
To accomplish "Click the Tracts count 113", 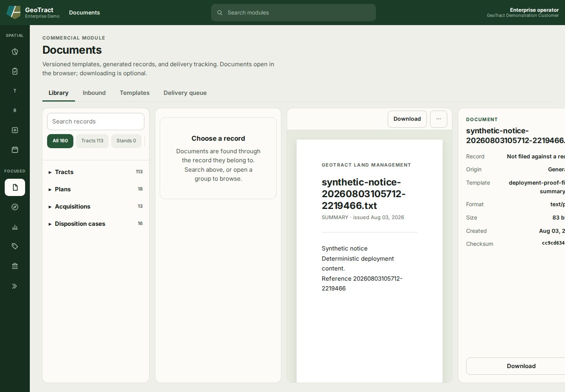I will tap(139, 172).
